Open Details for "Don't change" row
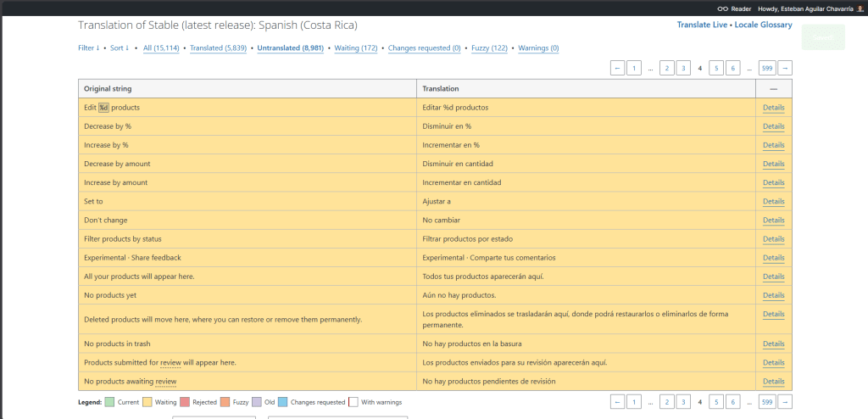The image size is (868, 419). click(773, 221)
